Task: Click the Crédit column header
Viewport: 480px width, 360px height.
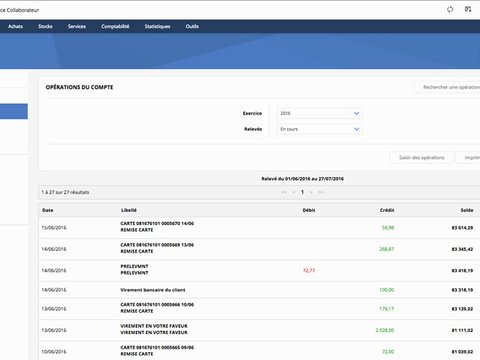Action: [387, 210]
